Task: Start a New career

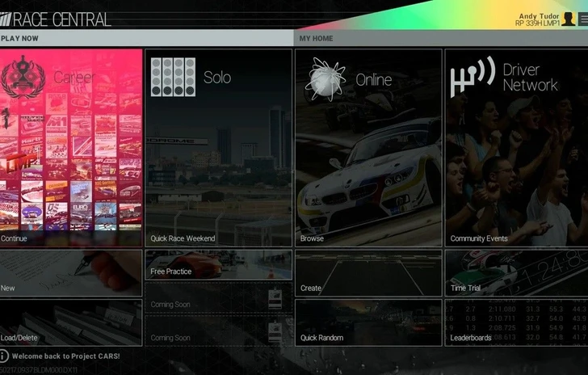Action: [71, 273]
